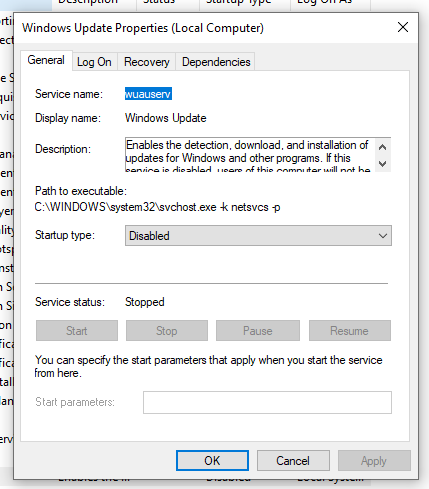Click the svchost.exe executable path text
Screen dimensions: 429x489
(x=157, y=207)
